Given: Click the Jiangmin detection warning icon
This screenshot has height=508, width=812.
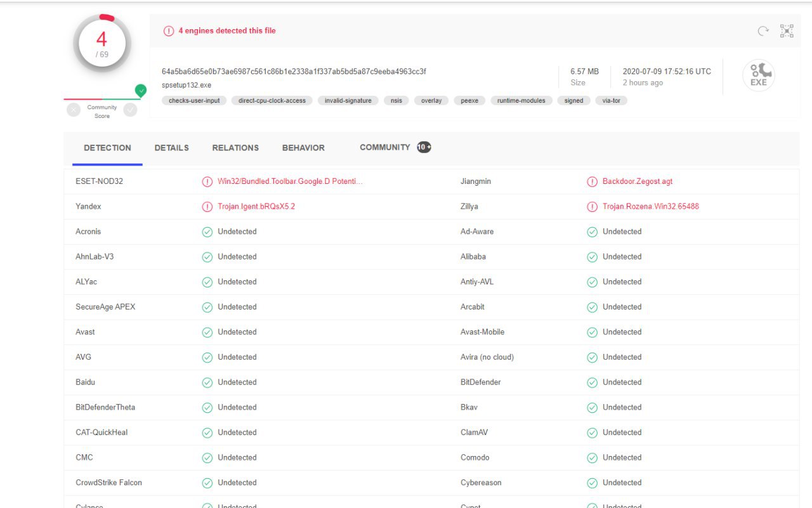Looking at the screenshot, I should pos(592,181).
